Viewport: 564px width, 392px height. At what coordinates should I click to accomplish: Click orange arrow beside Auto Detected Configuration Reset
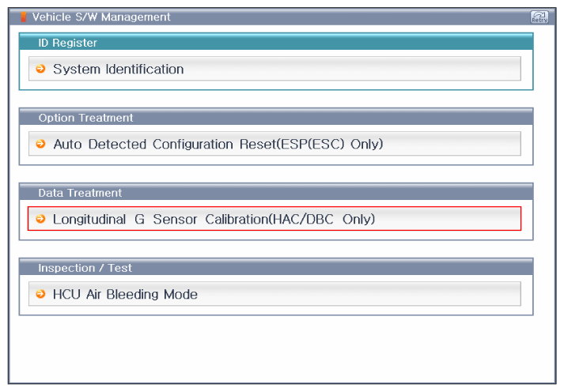[x=40, y=144]
